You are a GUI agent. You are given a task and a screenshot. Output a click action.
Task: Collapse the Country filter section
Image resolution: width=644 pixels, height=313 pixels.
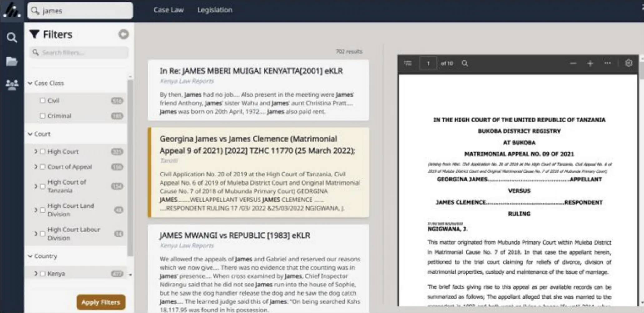coord(30,256)
